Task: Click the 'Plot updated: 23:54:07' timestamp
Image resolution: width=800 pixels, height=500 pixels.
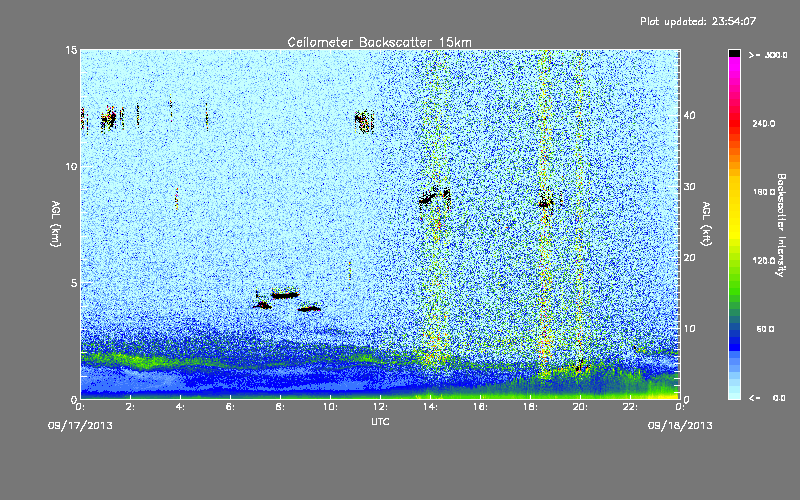Action: (x=698, y=21)
